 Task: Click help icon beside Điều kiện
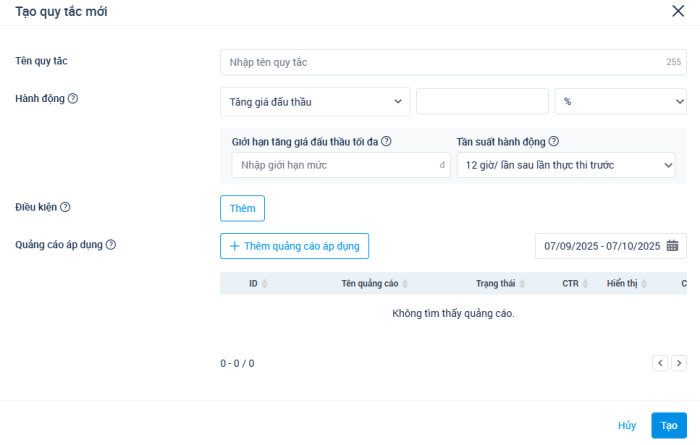click(x=65, y=207)
